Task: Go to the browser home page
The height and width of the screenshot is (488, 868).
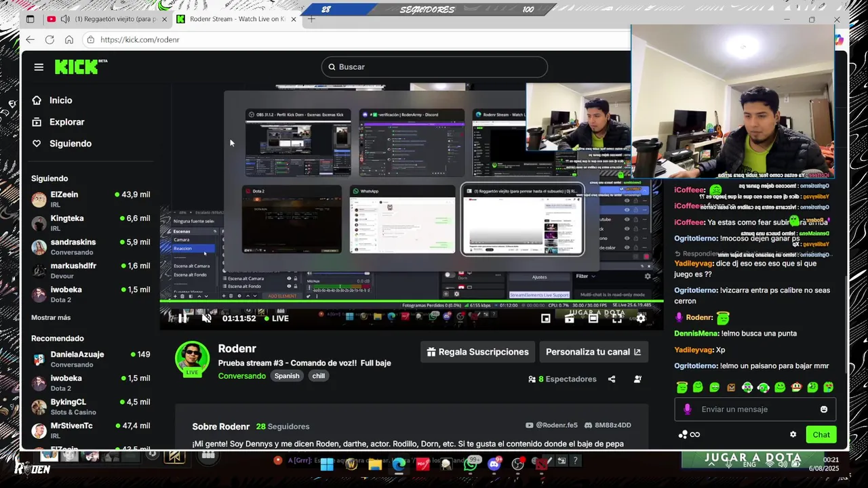Action: (x=68, y=39)
